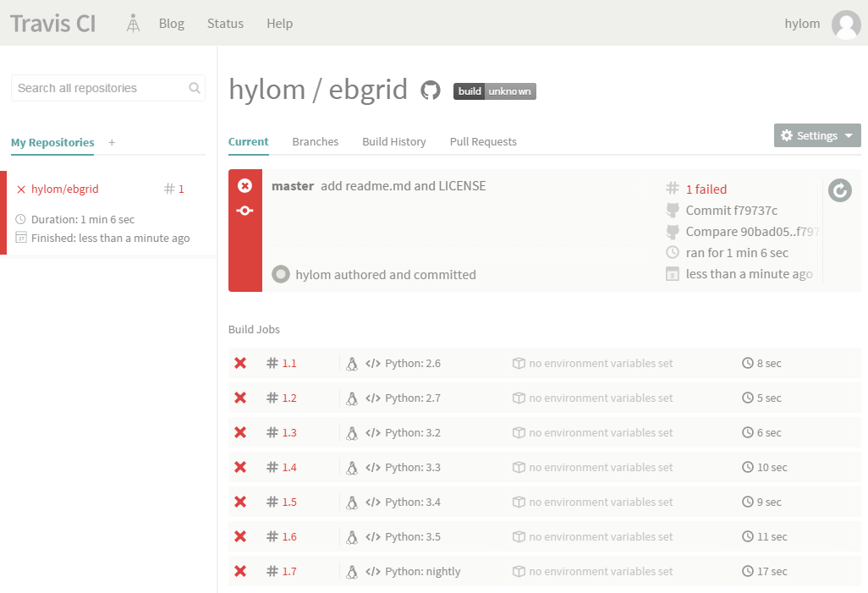Click the environment box icon in job 1.1

point(519,363)
